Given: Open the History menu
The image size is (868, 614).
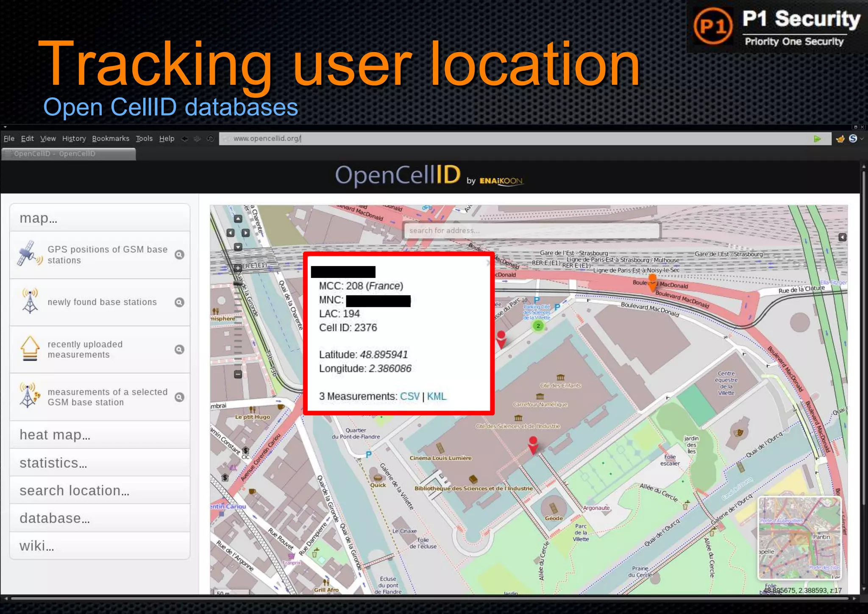Looking at the screenshot, I should [x=74, y=139].
